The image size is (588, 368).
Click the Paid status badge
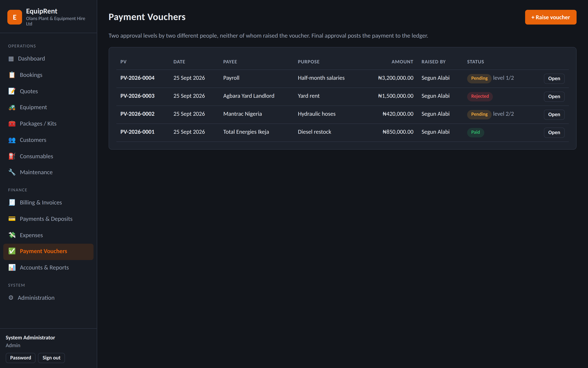475,132
